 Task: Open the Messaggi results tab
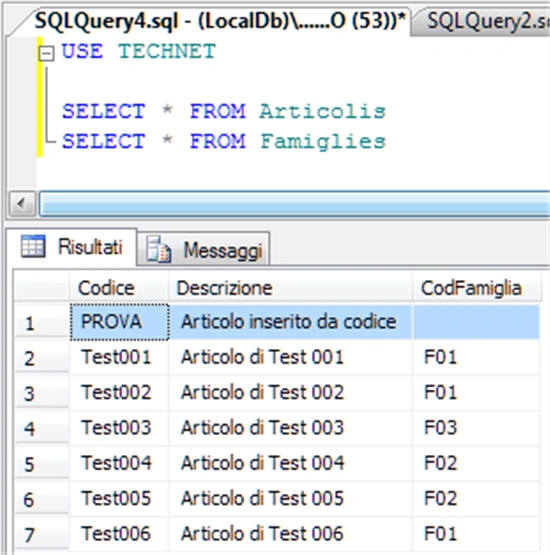(204, 250)
